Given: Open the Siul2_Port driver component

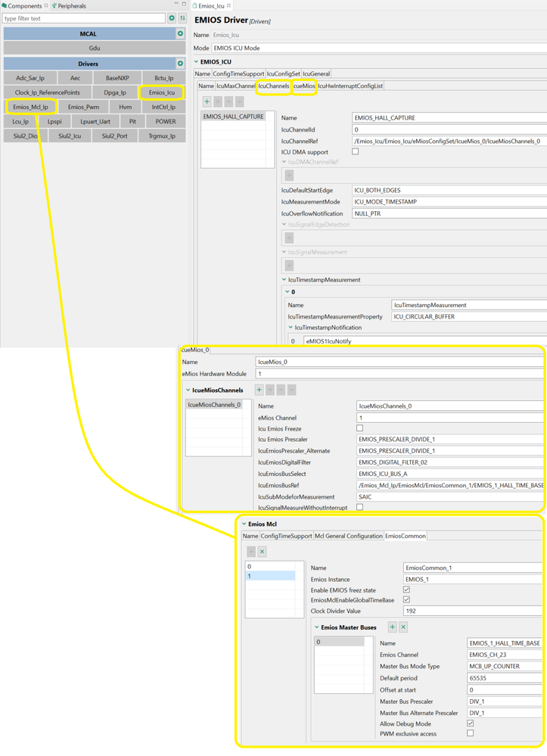Looking at the screenshot, I should 115,136.
